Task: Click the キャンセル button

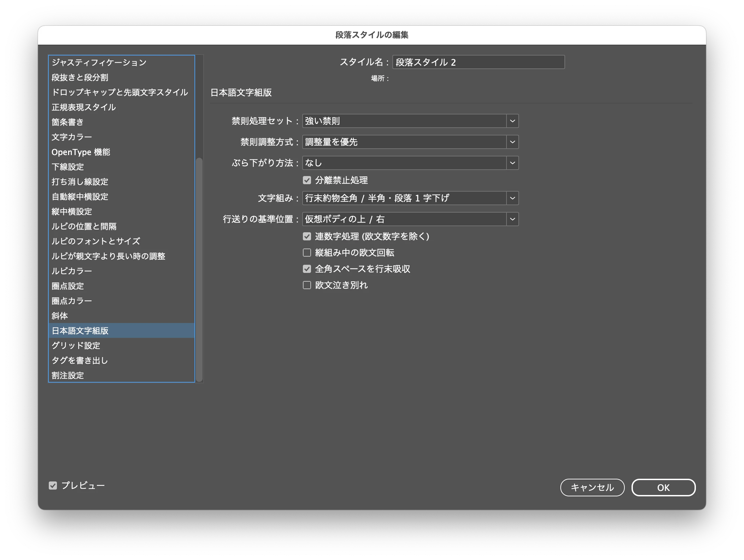Action: pos(592,488)
